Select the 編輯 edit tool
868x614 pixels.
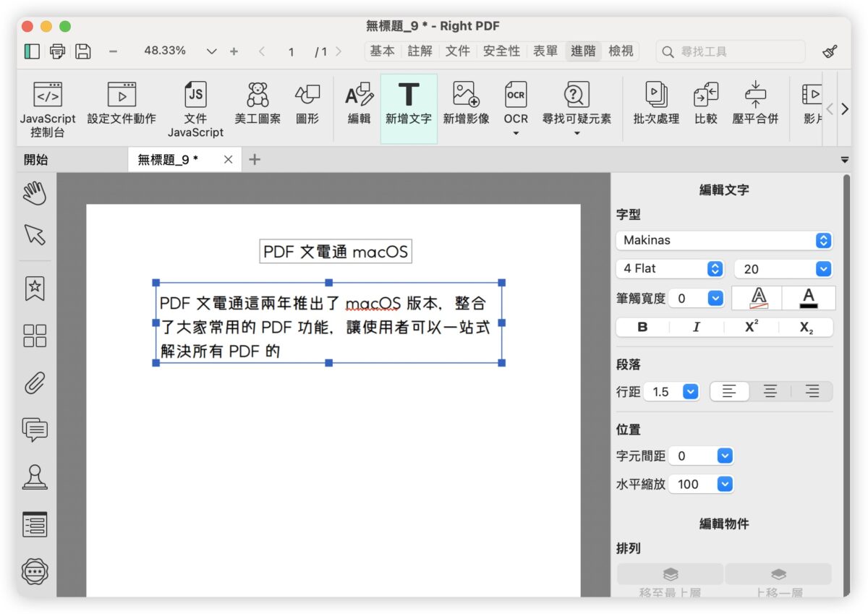[359, 103]
